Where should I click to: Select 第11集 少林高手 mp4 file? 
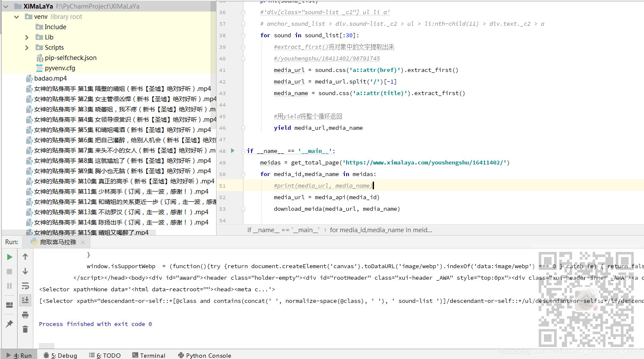point(121,191)
